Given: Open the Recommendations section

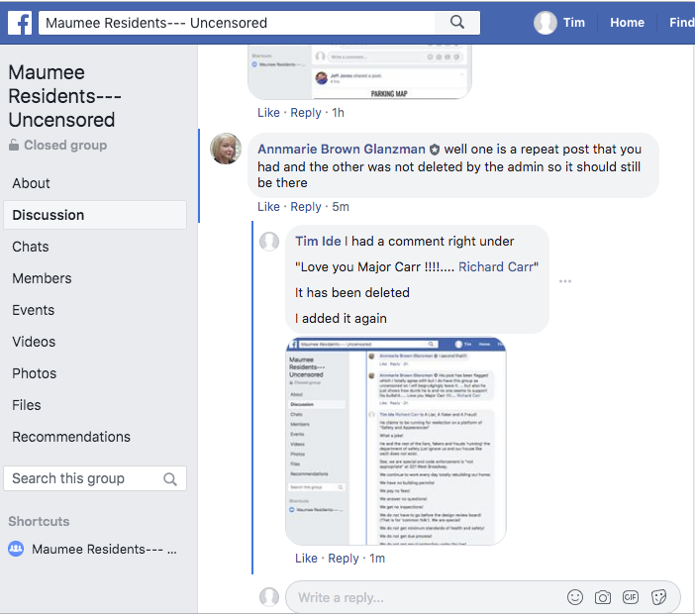Looking at the screenshot, I should [71, 437].
